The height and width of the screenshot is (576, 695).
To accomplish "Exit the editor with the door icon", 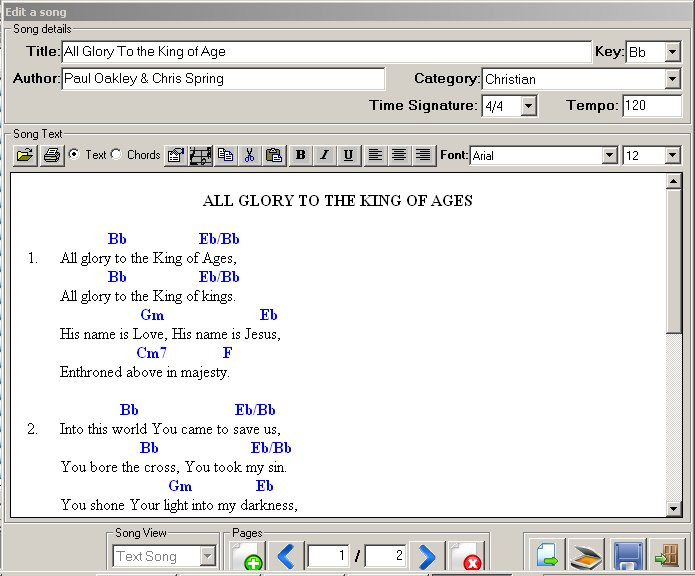I will (667, 554).
